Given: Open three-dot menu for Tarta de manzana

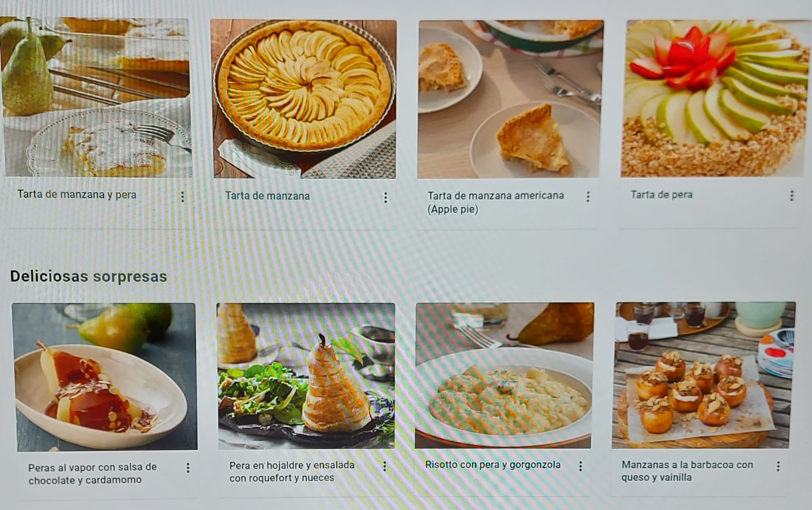Looking at the screenshot, I should click(x=385, y=198).
